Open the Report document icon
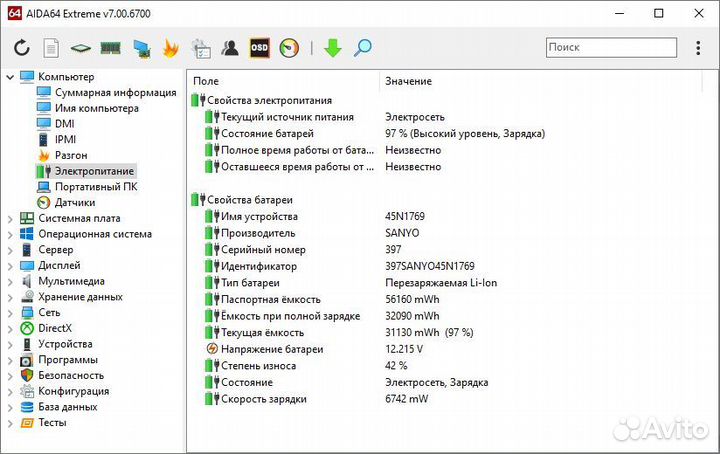This screenshot has height=454, width=720. (51, 48)
